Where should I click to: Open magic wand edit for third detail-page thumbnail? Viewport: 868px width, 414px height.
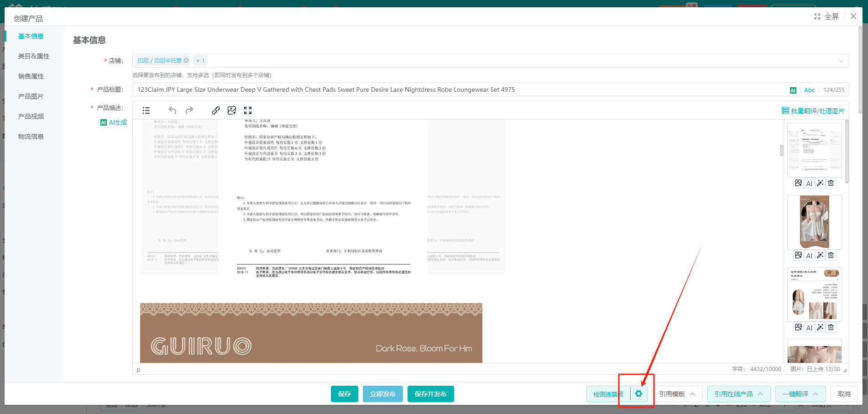point(820,327)
